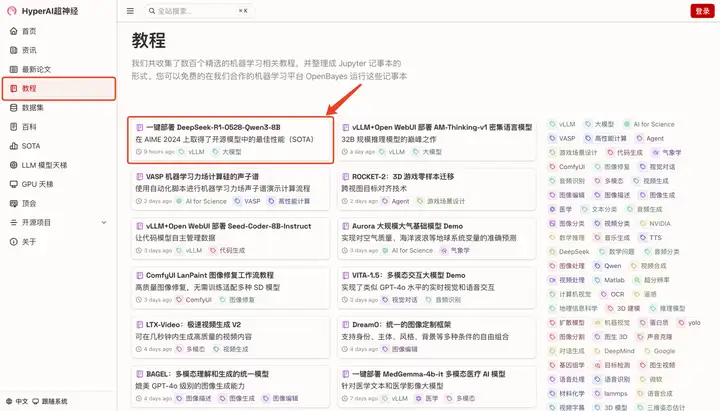
Task: Click 代码生成 tag under Seed-Coder card
Action: pyautogui.click(x=227, y=250)
